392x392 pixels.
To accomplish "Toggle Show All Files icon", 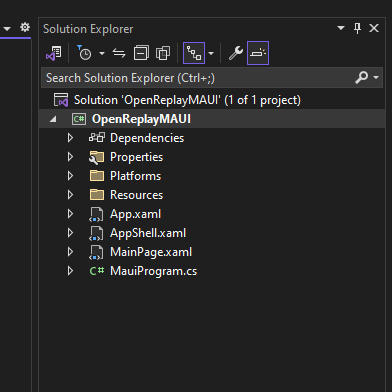I will pos(163,53).
